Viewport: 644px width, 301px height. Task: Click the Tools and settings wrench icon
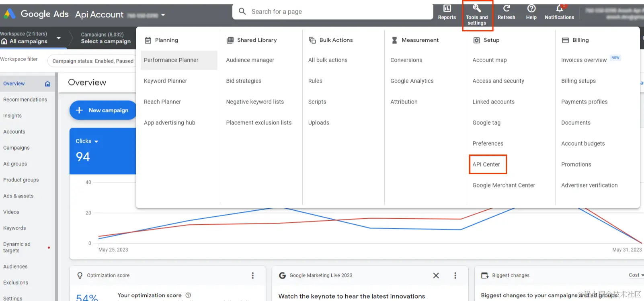point(477,8)
